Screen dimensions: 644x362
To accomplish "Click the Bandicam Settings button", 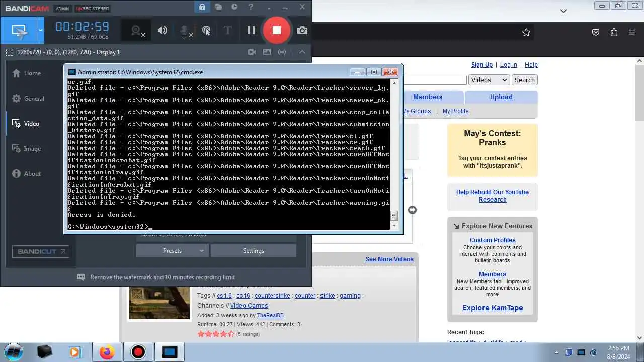I will coord(254,251).
